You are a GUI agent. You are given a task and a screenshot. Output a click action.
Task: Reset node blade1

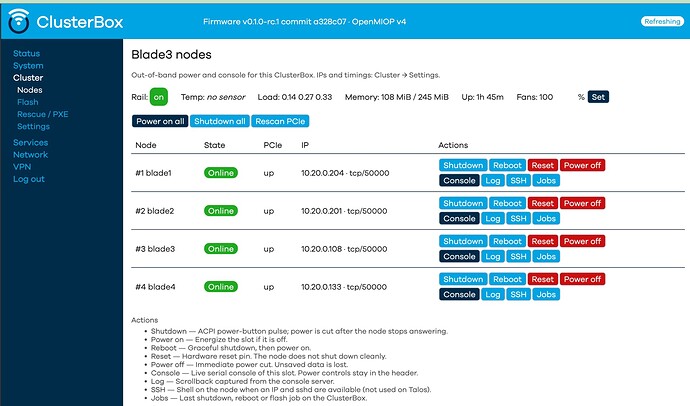(x=543, y=165)
